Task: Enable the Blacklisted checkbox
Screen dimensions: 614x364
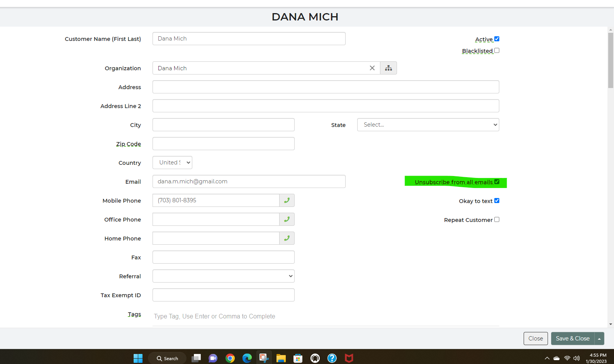Action: point(497,51)
